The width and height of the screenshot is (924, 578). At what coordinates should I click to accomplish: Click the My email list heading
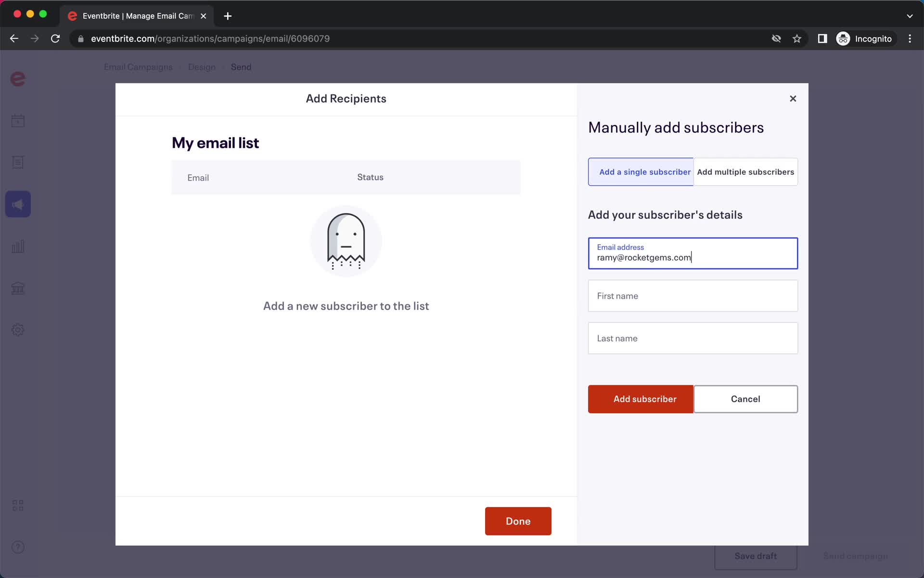[215, 143]
